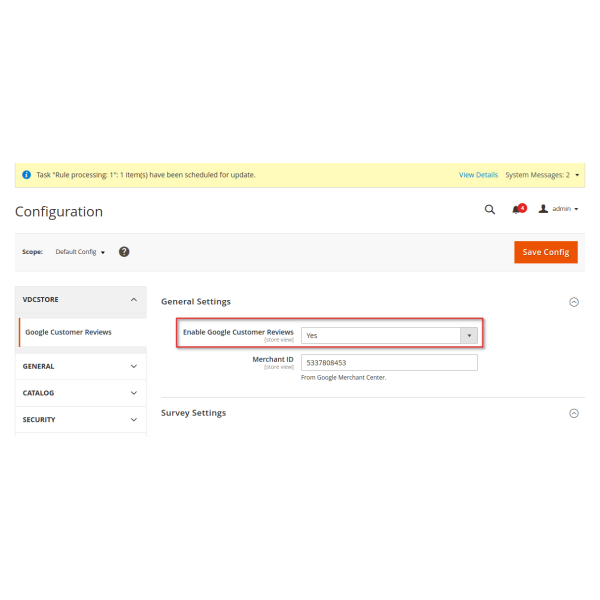Click the scope help question mark icon
Screen dimensions: 600x600
pyautogui.click(x=124, y=252)
